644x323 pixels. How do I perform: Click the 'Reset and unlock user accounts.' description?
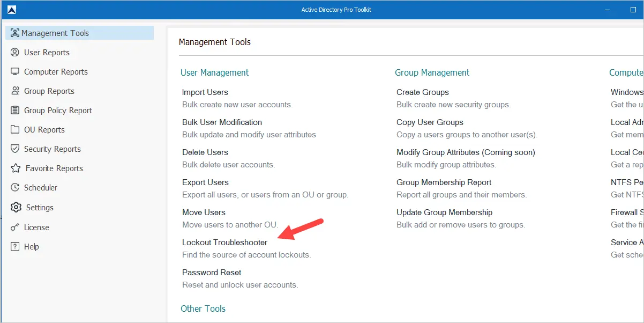point(240,284)
